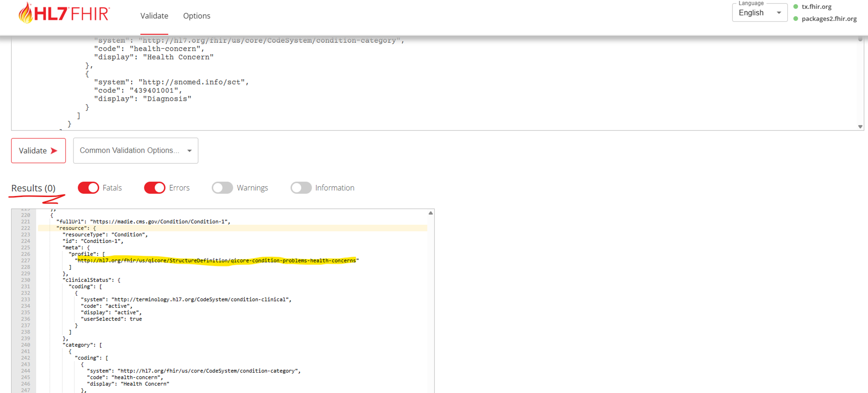The image size is (868, 393).
Task: Switch to the Validate tab
Action: pyautogui.click(x=154, y=16)
